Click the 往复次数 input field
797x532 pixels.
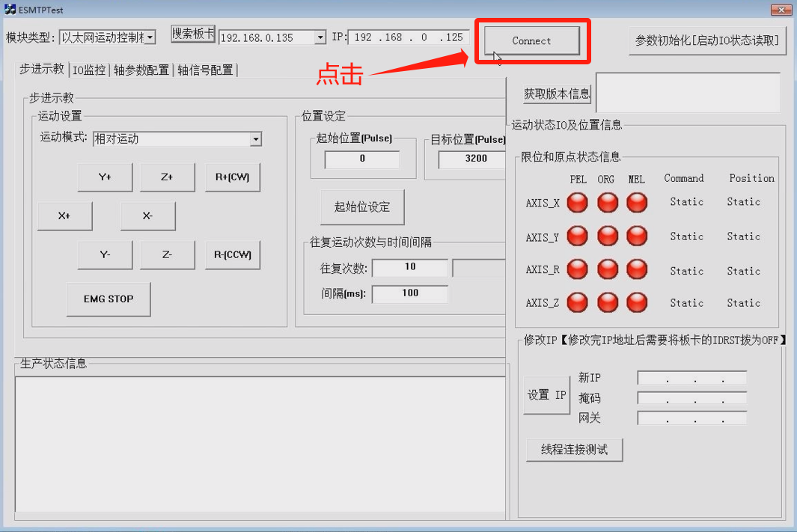(x=410, y=268)
